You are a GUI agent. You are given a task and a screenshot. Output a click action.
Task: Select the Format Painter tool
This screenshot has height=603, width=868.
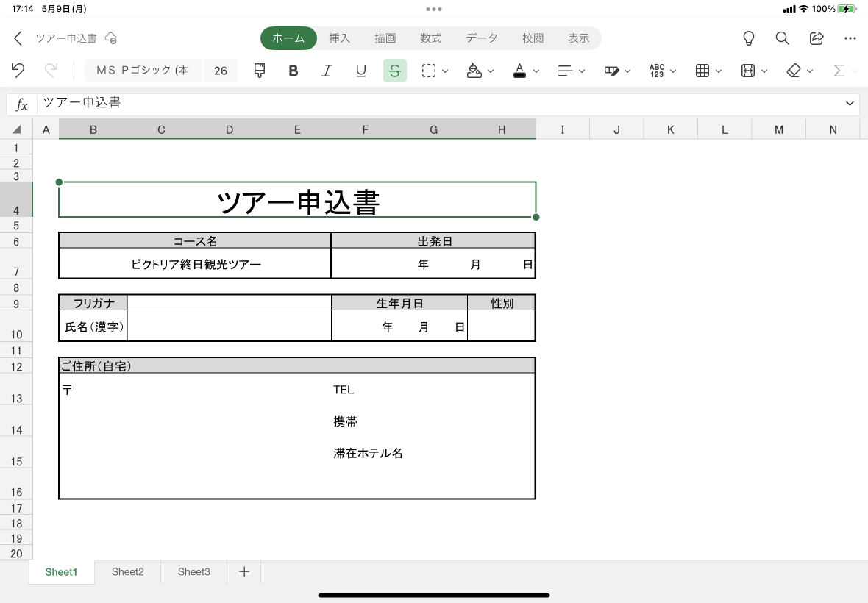coord(259,71)
